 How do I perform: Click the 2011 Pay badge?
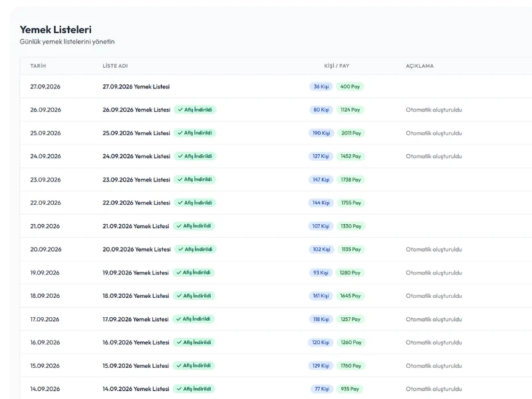pyautogui.click(x=351, y=133)
